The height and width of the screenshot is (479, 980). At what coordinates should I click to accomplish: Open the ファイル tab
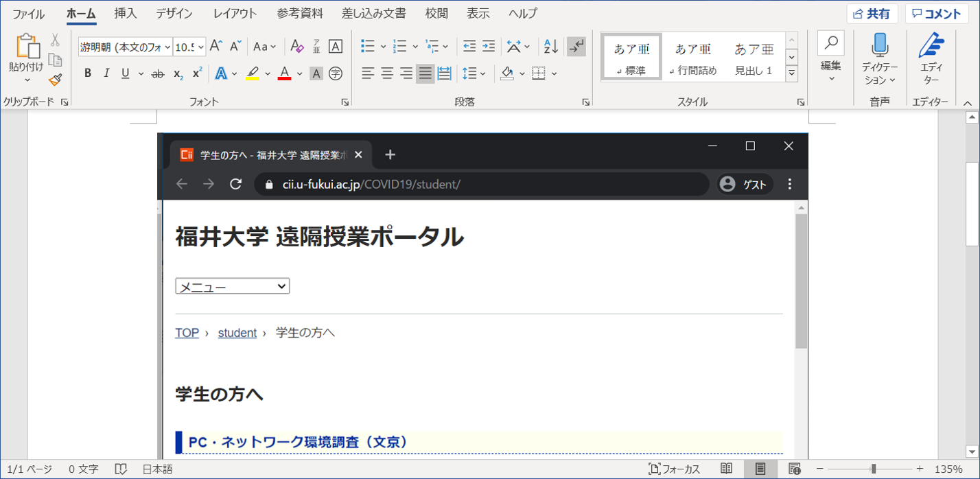coord(28,14)
